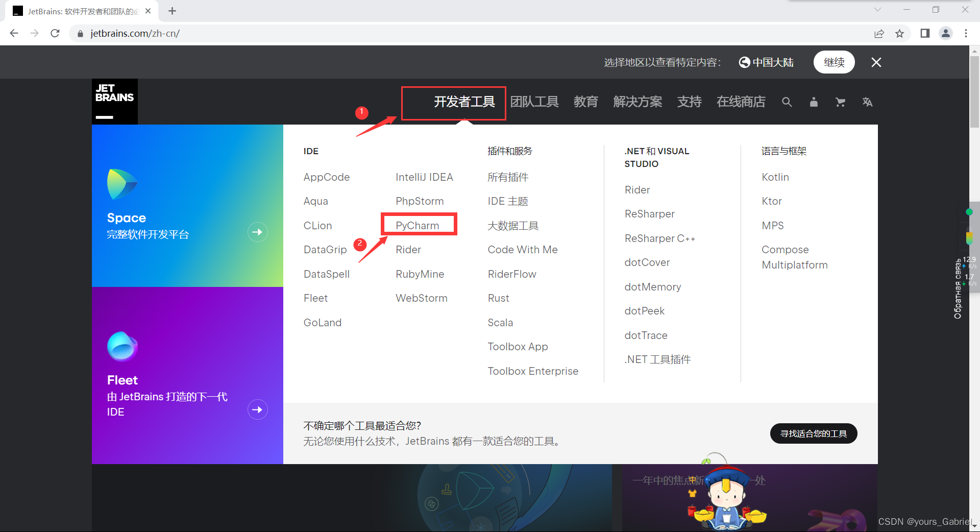Open the CLion link
This screenshot has height=532, width=980.
[317, 226]
